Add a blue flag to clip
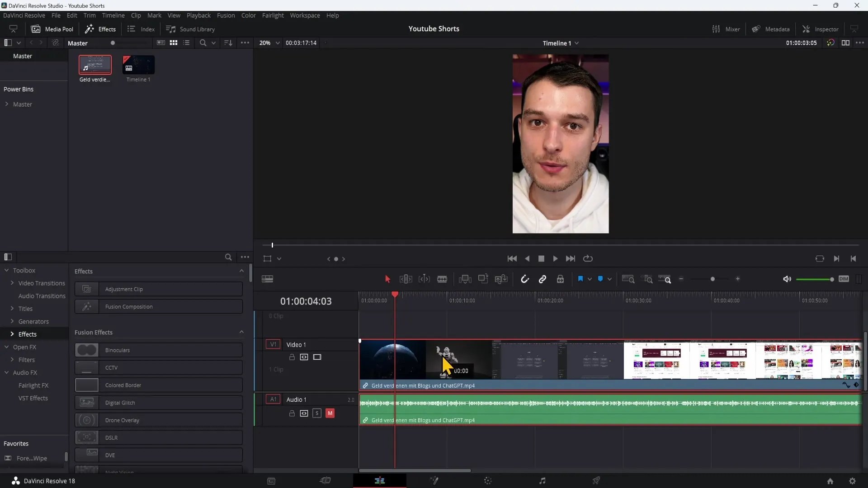 click(x=580, y=279)
